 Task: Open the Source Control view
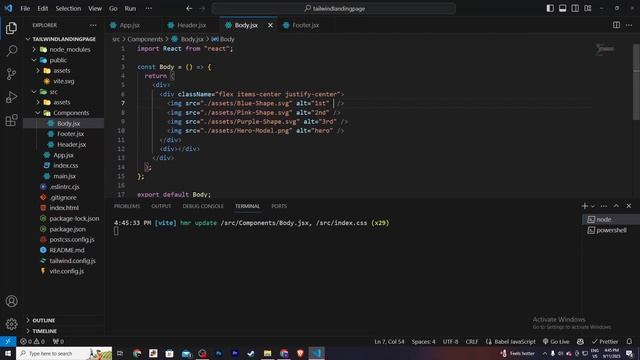pyautogui.click(x=11, y=74)
